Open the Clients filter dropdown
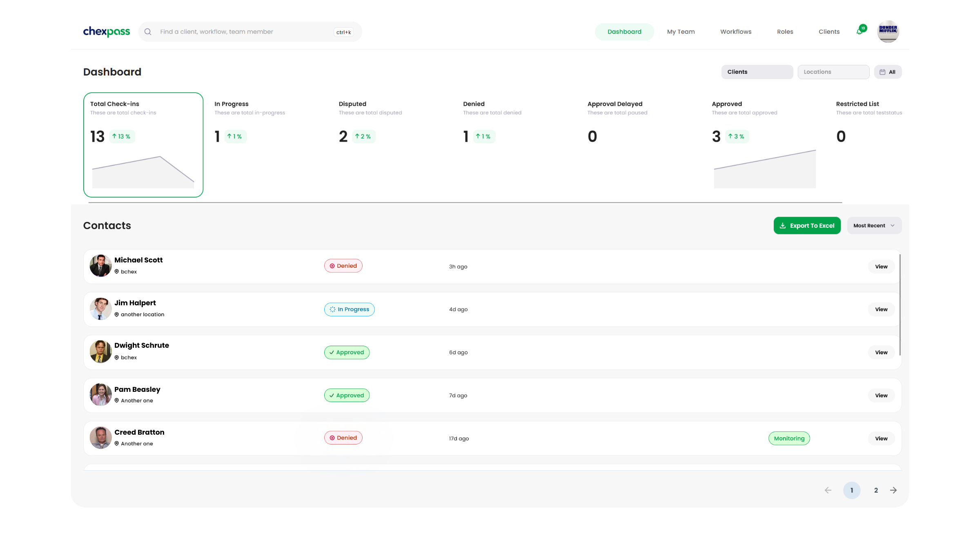The width and height of the screenshot is (980, 551). point(757,72)
